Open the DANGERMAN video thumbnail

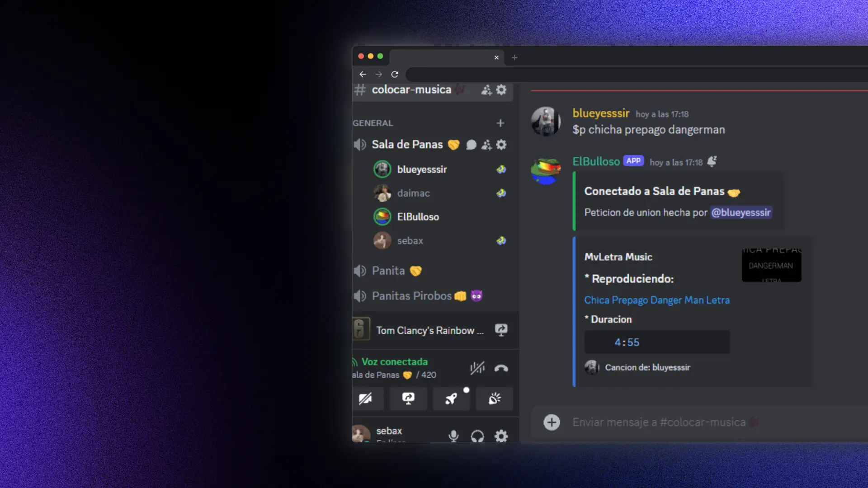(772, 265)
